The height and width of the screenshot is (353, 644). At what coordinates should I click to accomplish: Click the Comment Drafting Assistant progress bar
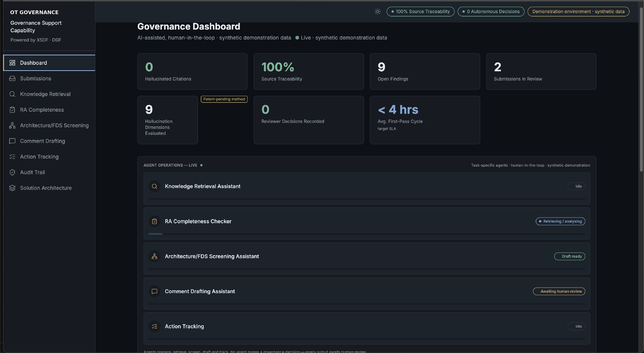[x=367, y=304]
